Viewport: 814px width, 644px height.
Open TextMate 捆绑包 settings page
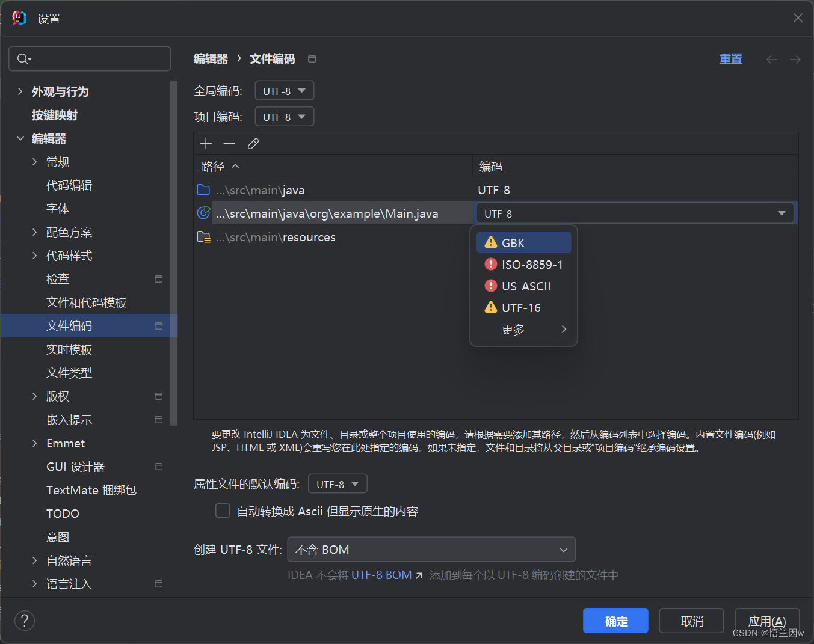pyautogui.click(x=91, y=490)
